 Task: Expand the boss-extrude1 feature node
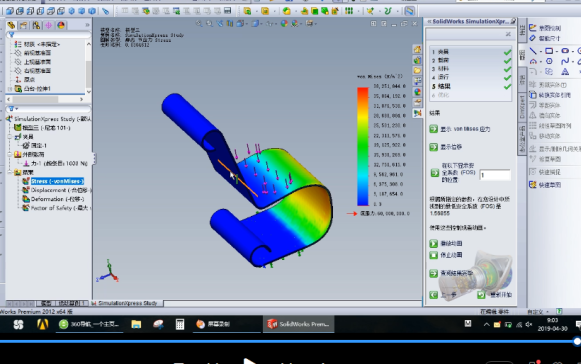(x=10, y=89)
